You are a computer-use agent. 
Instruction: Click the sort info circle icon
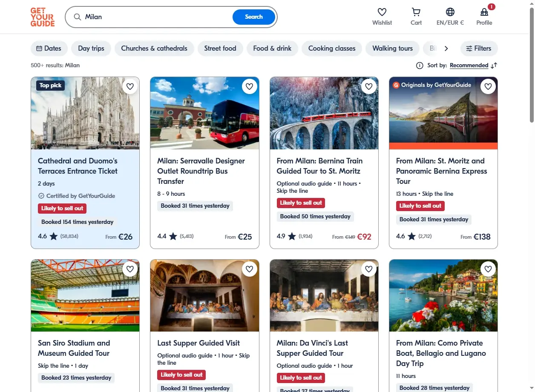click(420, 66)
